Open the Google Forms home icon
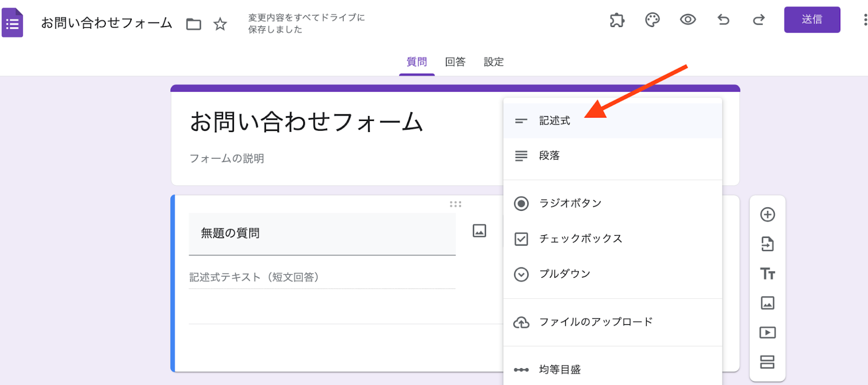Viewport: 868px width, 385px height. point(12,23)
